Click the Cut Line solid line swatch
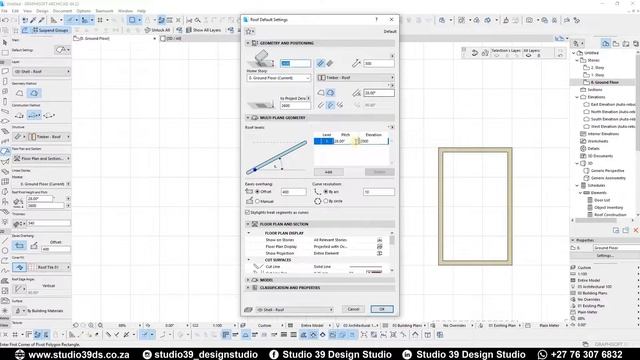This screenshot has width=640, height=360. [x=365, y=267]
